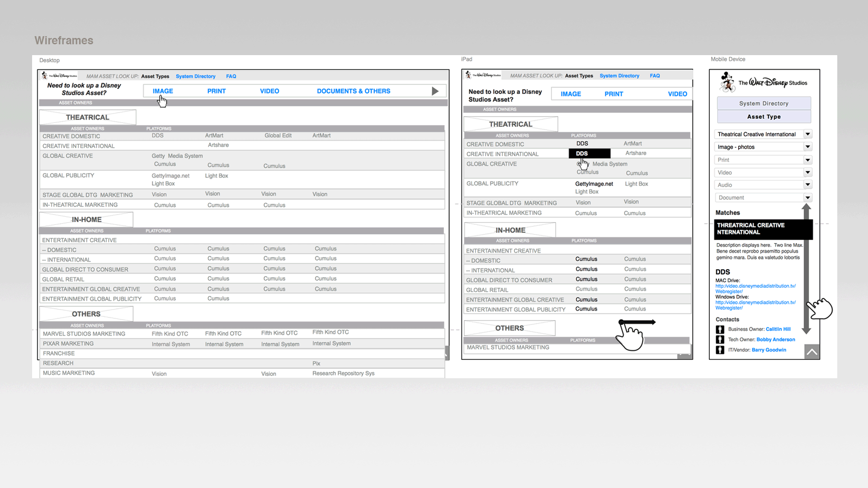Click STAGE GLOBAL DTG MARKETING in Desktop

point(88,195)
